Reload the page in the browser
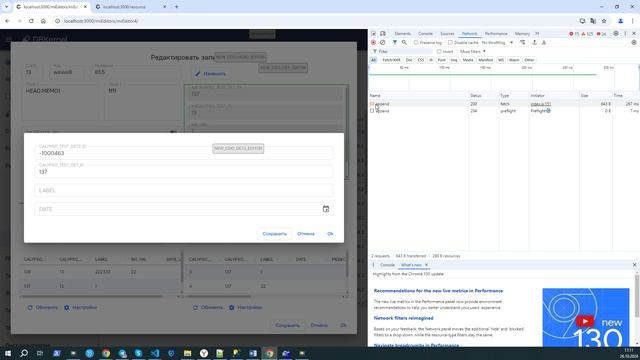The width and height of the screenshot is (640, 360). (31, 21)
